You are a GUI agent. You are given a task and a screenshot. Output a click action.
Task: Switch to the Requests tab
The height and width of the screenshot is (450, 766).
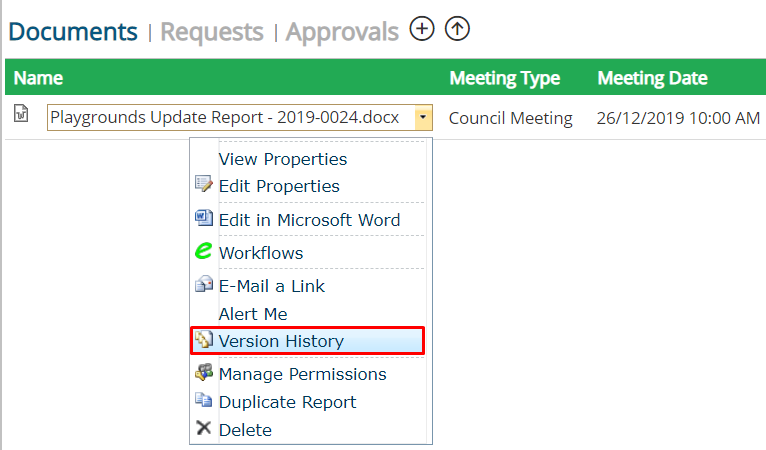(212, 32)
